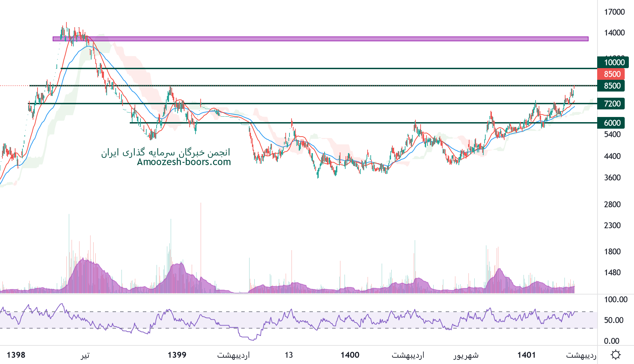Click the 1398 year label on time axis
This screenshot has width=634, height=364.
(16, 355)
